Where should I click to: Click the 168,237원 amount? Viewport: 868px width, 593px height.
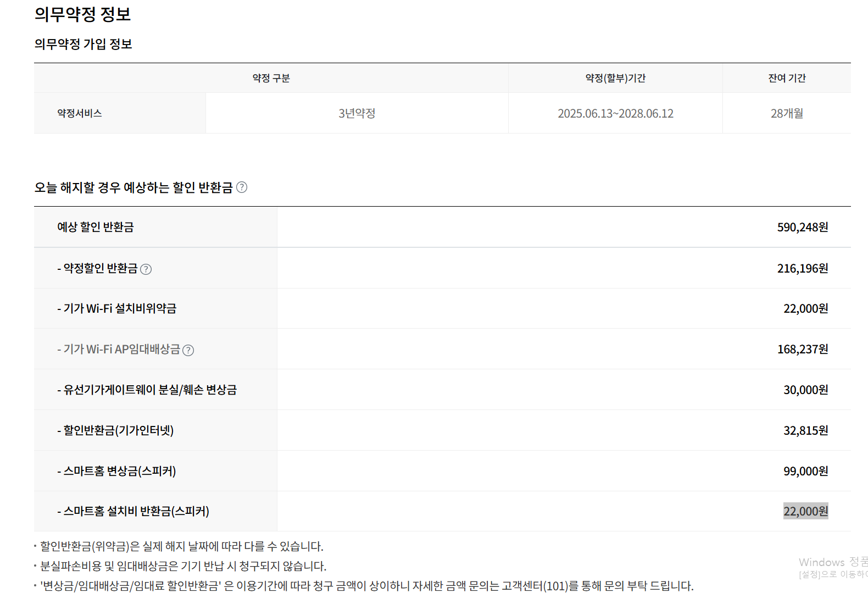click(x=802, y=349)
